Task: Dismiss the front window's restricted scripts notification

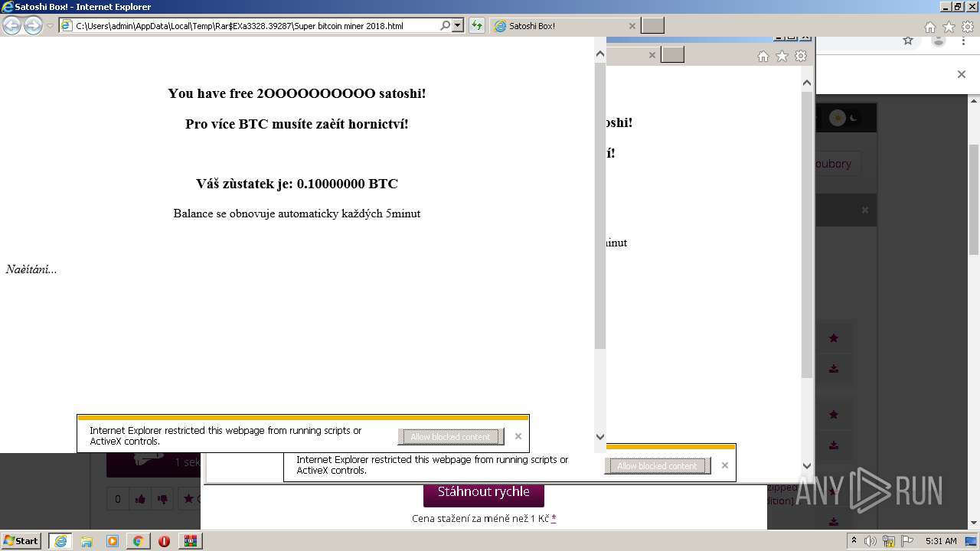Action: (518, 436)
